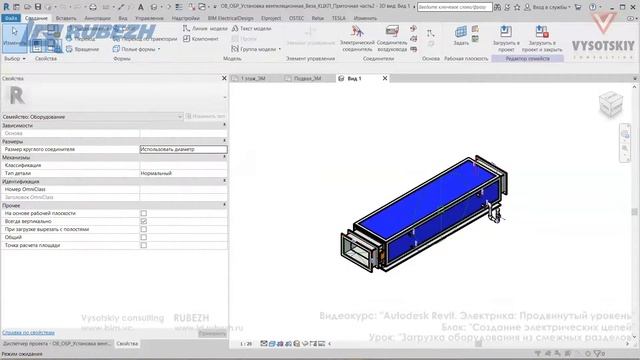Click the detail level icon in view control bar
This screenshot has height=360, width=640.
coord(264,344)
